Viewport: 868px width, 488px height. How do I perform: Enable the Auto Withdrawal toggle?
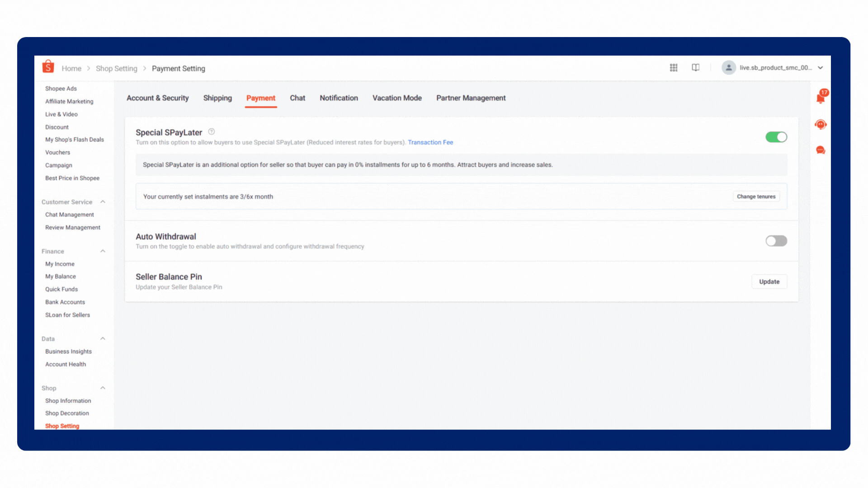(776, 241)
